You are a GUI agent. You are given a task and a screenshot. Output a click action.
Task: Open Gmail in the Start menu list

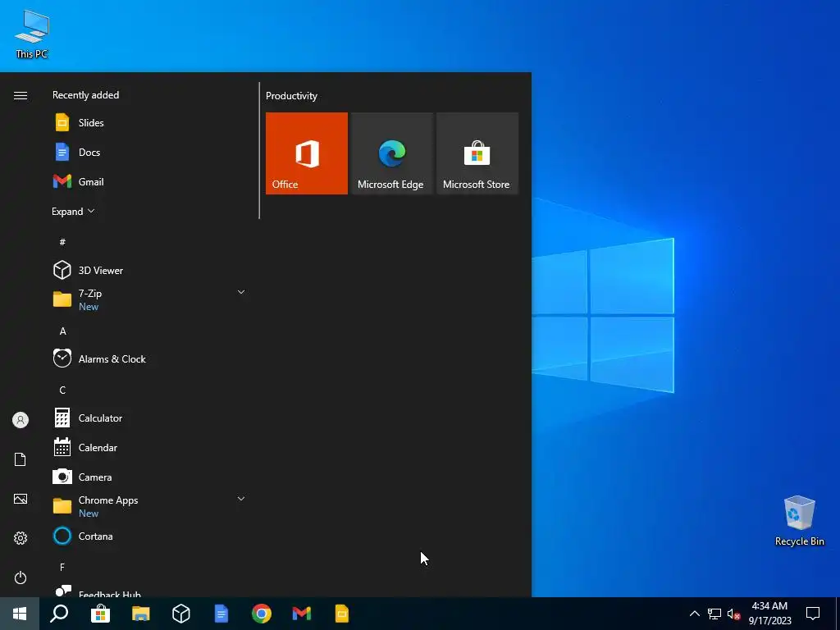pyautogui.click(x=150, y=181)
